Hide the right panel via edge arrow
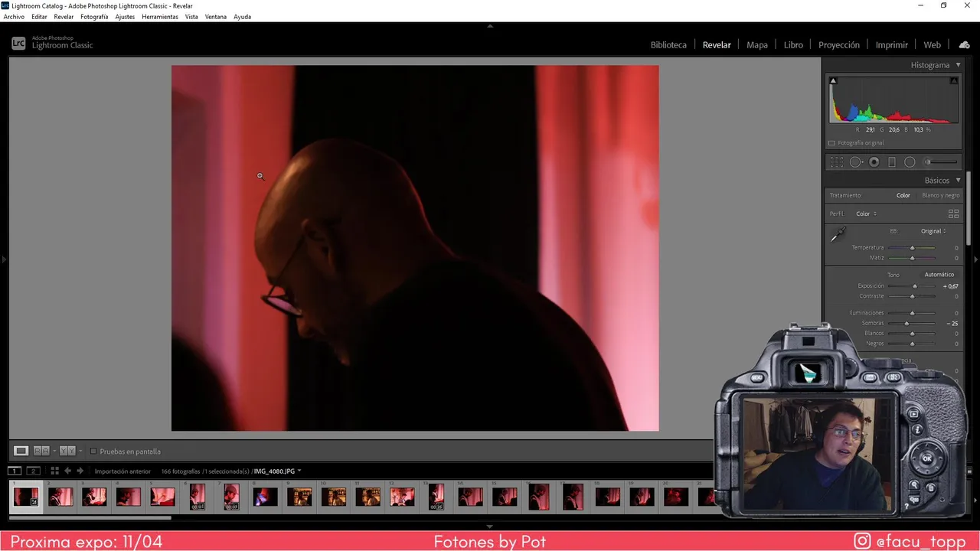This screenshot has height=551, width=980. [976, 260]
